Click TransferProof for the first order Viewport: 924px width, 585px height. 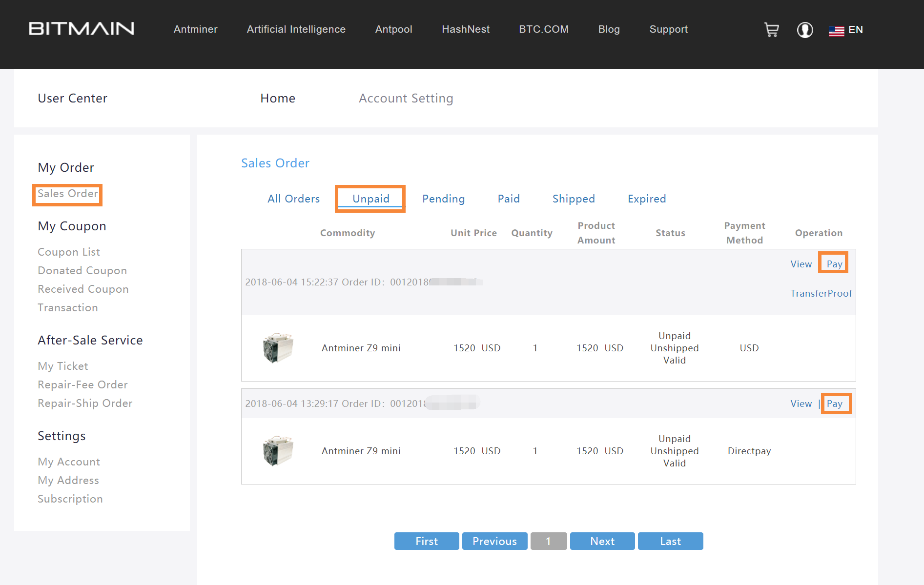coord(821,293)
